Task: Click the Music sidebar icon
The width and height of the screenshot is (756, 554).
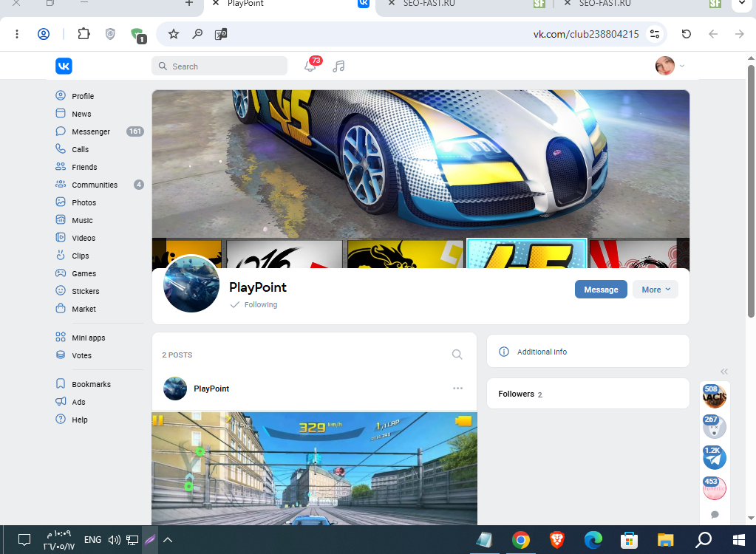Action: tap(61, 219)
